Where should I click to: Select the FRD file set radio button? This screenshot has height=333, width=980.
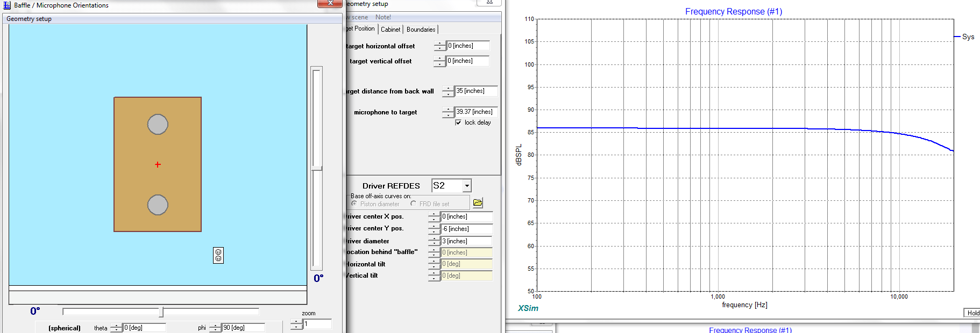pos(413,204)
